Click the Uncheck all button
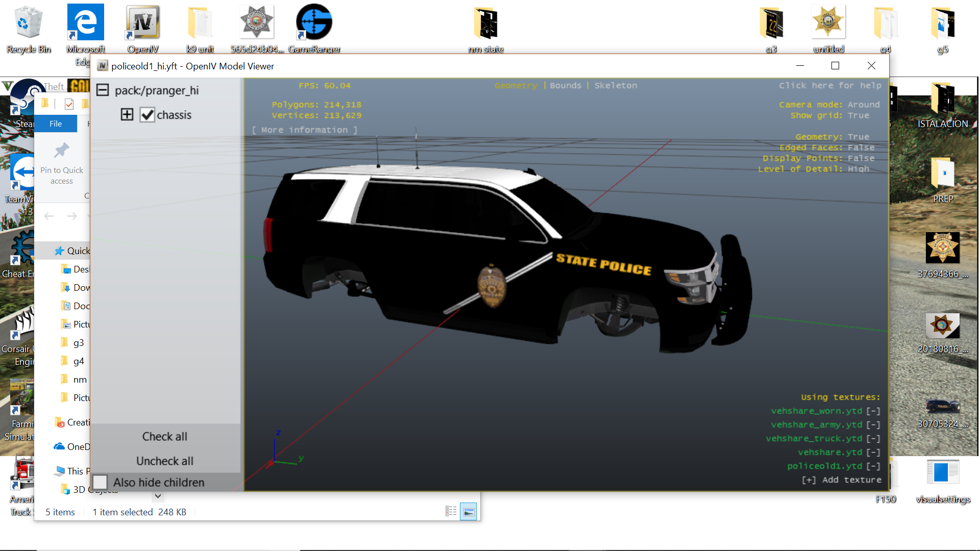Viewport: 980px width, 551px height. coord(164,461)
